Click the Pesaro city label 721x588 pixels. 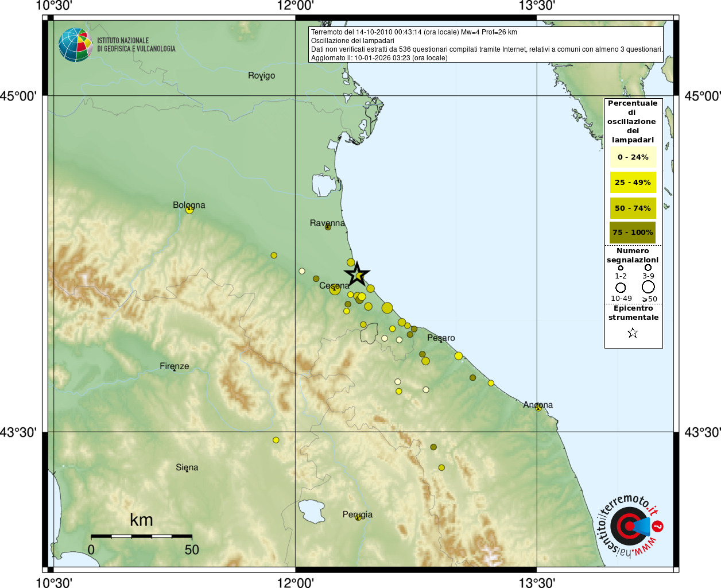pos(441,338)
